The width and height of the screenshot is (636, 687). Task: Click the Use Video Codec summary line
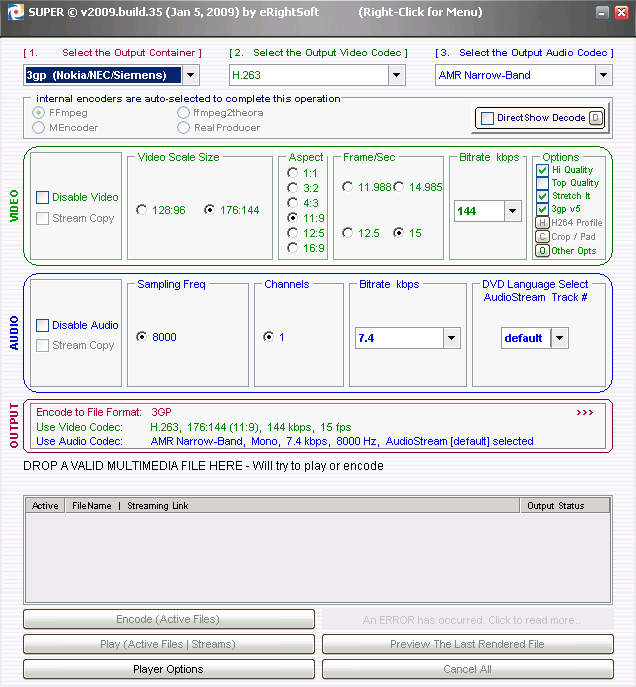click(x=194, y=427)
